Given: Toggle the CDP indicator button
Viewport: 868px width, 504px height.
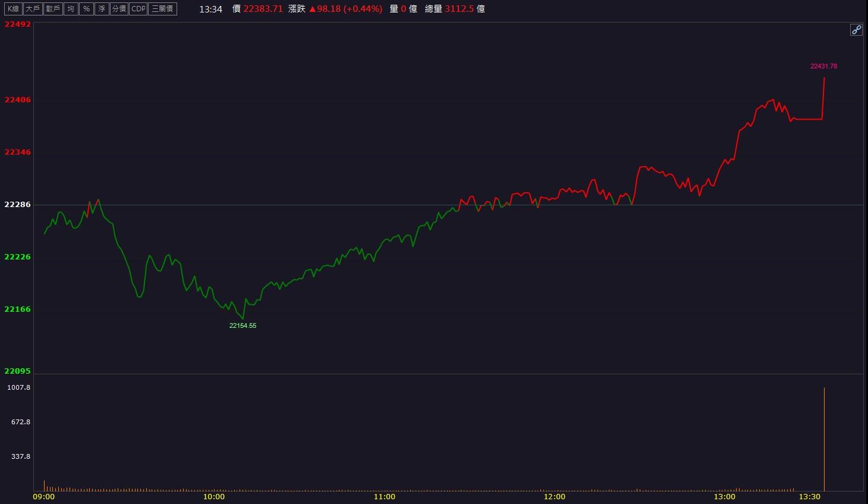Looking at the screenshot, I should pos(138,9).
